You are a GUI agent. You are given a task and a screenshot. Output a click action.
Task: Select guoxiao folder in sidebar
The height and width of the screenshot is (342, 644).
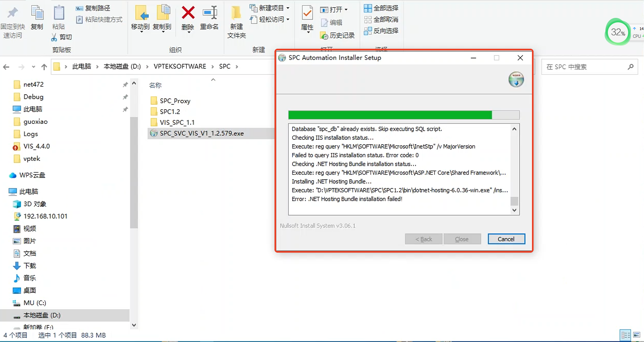35,121
